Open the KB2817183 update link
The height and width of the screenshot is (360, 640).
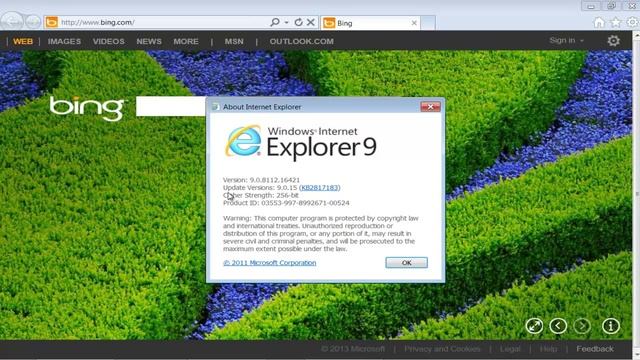point(320,187)
